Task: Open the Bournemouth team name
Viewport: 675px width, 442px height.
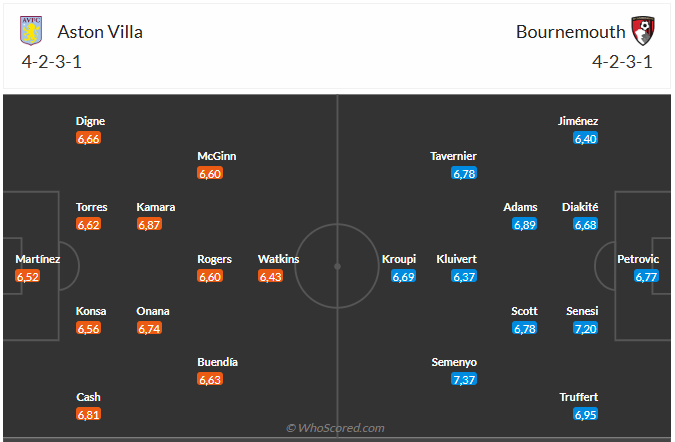Action: 570,31
